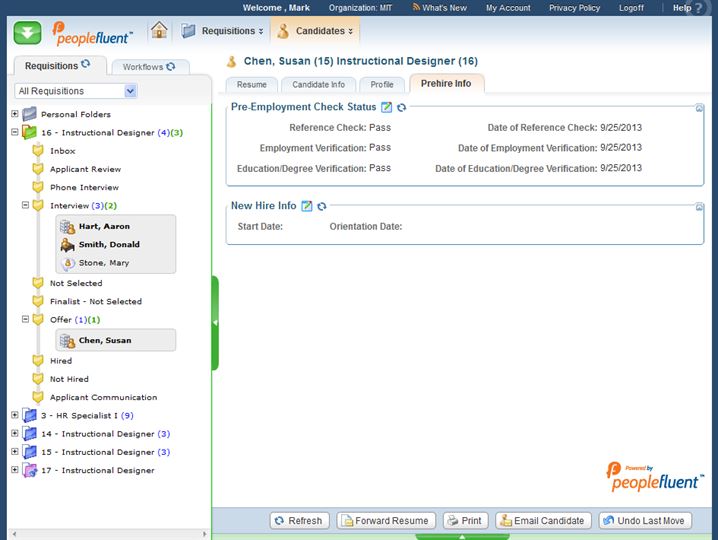Click the Home house icon

click(159, 31)
